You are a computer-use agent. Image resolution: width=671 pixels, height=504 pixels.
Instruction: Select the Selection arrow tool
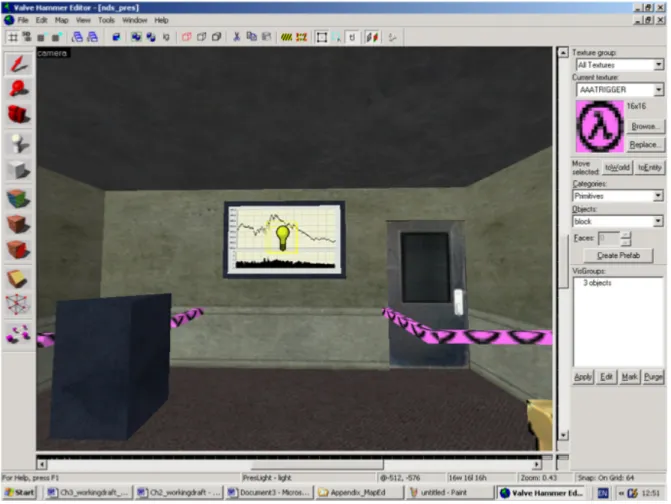18,64
